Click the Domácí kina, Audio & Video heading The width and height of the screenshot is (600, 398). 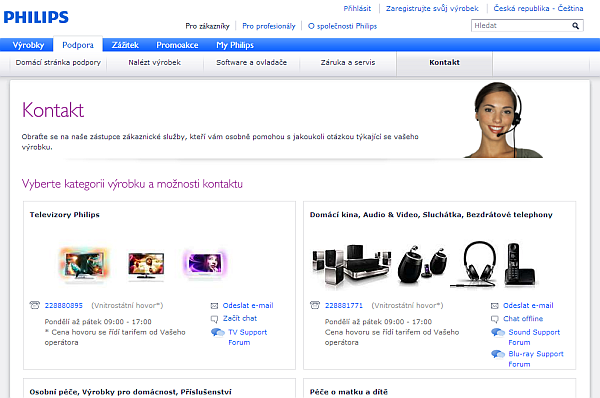pos(431,215)
